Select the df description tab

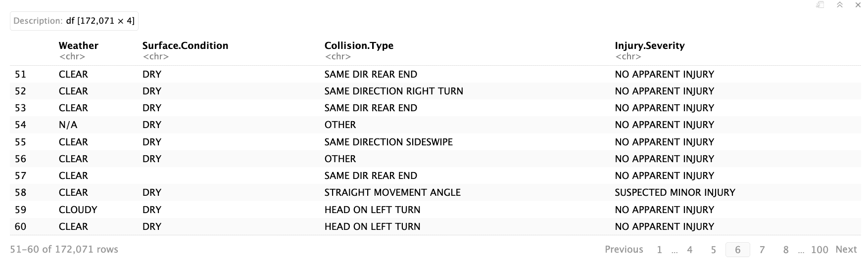coord(74,21)
